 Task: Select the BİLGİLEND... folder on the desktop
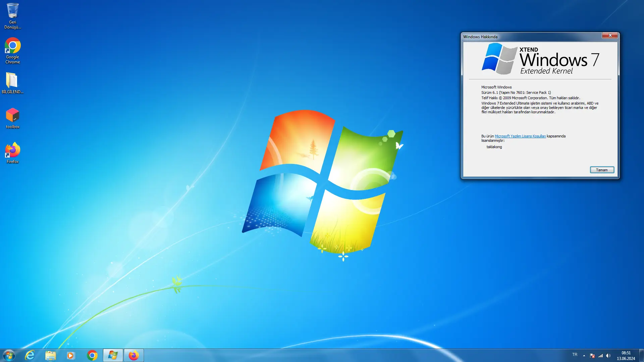coord(12,83)
